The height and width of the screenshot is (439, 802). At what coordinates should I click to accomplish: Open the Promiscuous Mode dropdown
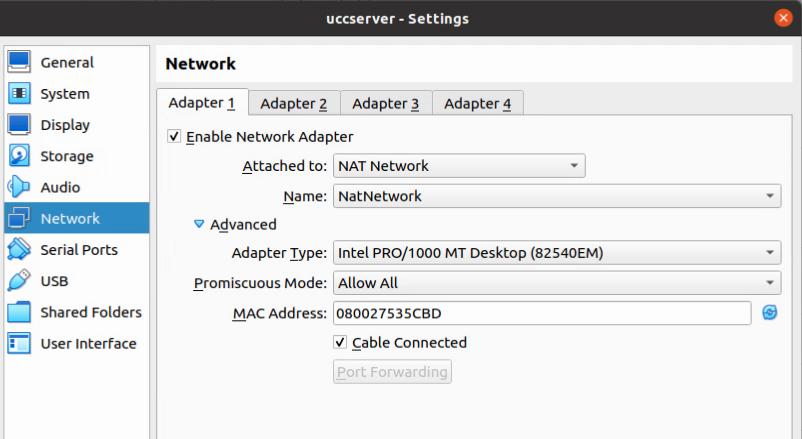pos(556,283)
